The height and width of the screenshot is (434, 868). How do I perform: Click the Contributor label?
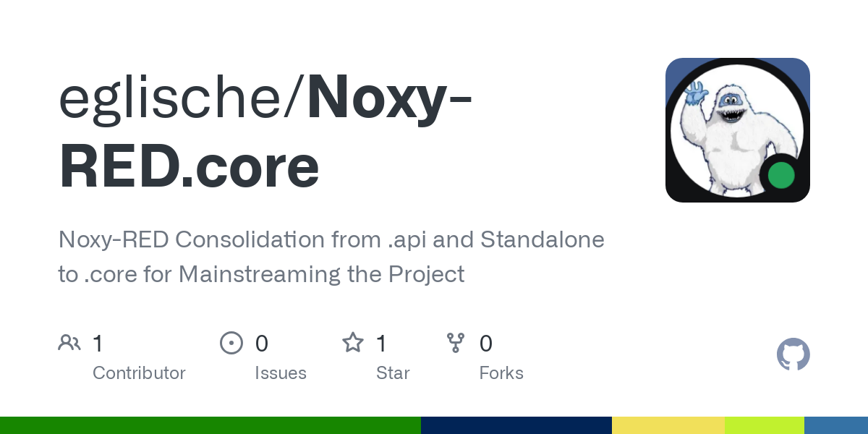[x=139, y=373]
